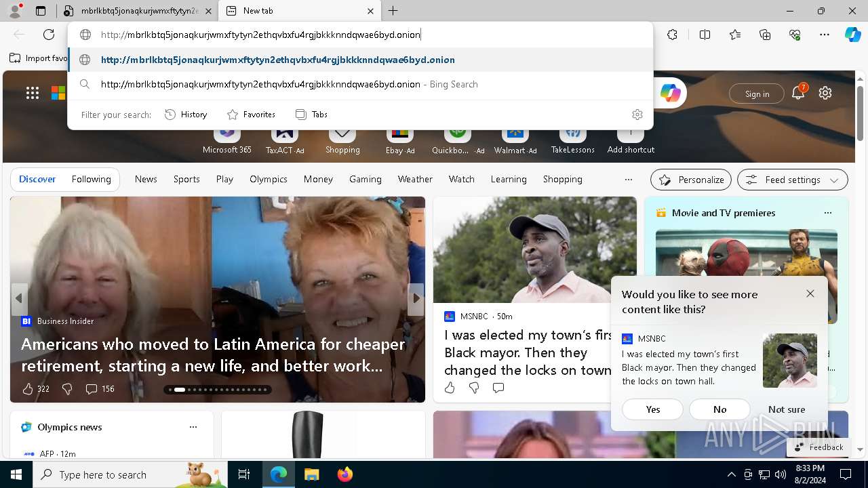868x488 pixels.
Task: Click the Copilot button on new tab page
Action: (671, 94)
